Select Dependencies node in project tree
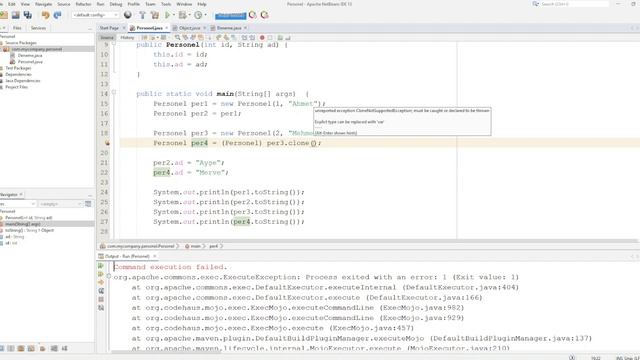 click(x=18, y=74)
